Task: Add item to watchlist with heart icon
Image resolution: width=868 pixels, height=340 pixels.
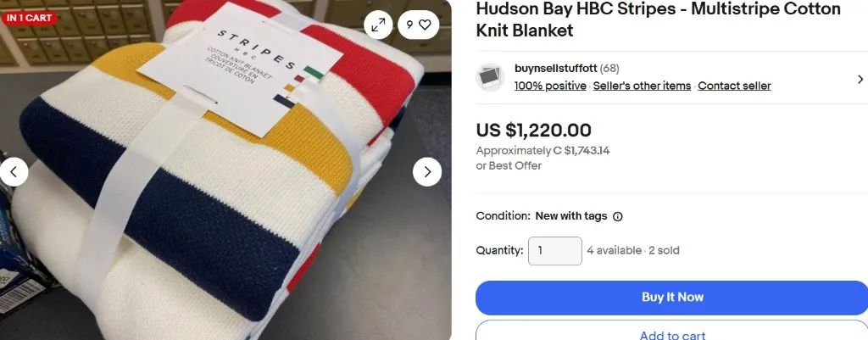Action: 419,25
